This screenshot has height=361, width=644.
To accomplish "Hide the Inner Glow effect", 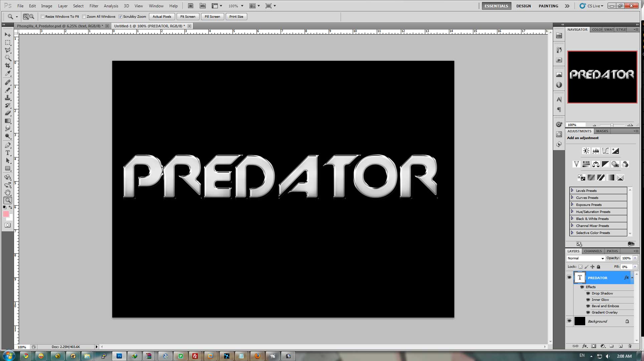I will coord(588,299).
